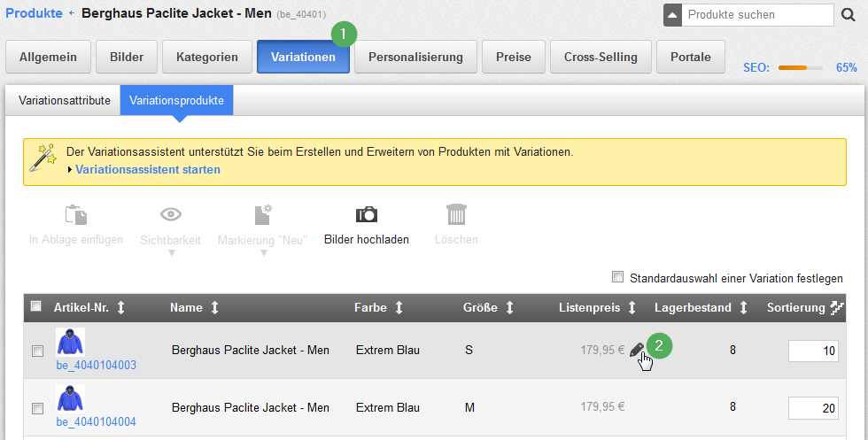Sort by Farbe using its arrow icon
This screenshot has width=868, height=440.
tap(399, 308)
